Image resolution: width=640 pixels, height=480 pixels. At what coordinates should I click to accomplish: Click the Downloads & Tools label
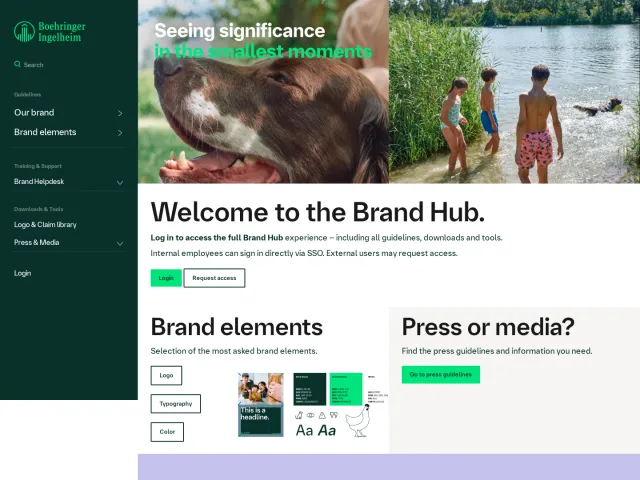coord(38,209)
